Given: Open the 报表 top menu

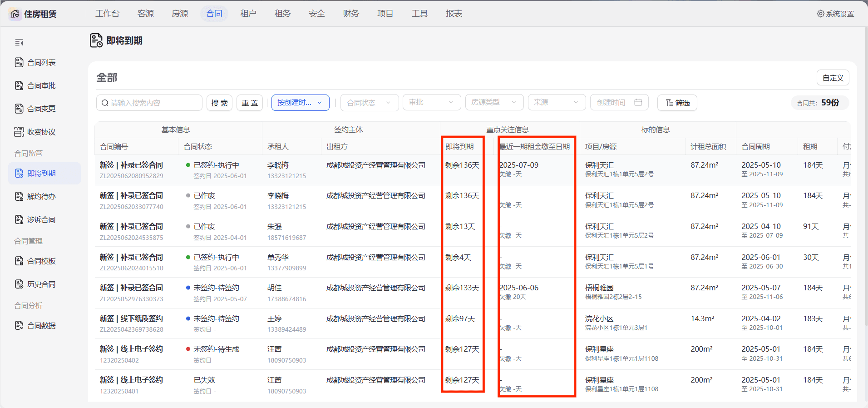Looking at the screenshot, I should click(x=454, y=14).
